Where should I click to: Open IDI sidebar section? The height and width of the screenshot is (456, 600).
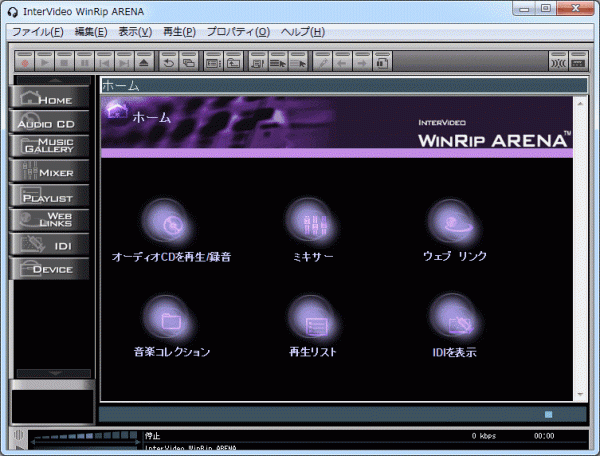[50, 244]
